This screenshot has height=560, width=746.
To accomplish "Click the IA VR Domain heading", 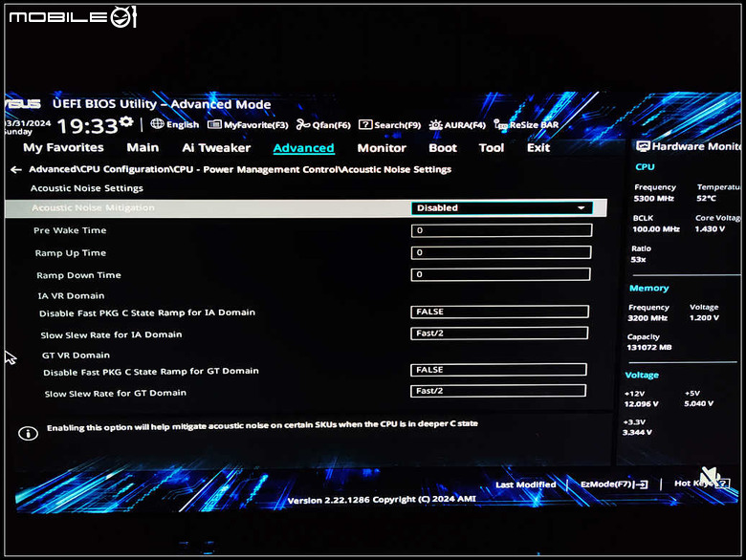I will click(x=72, y=295).
